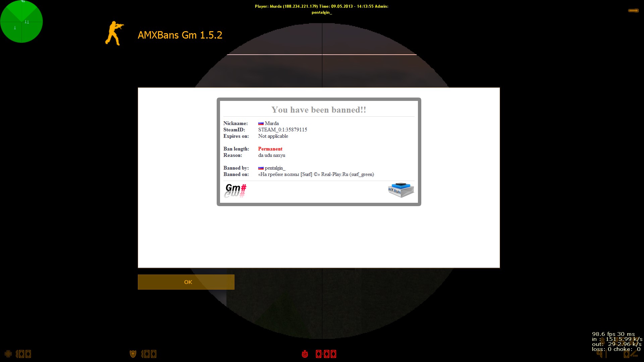Viewport: 644px width, 362px height.
Task: Click the health cross HUD icon
Action: [8, 354]
